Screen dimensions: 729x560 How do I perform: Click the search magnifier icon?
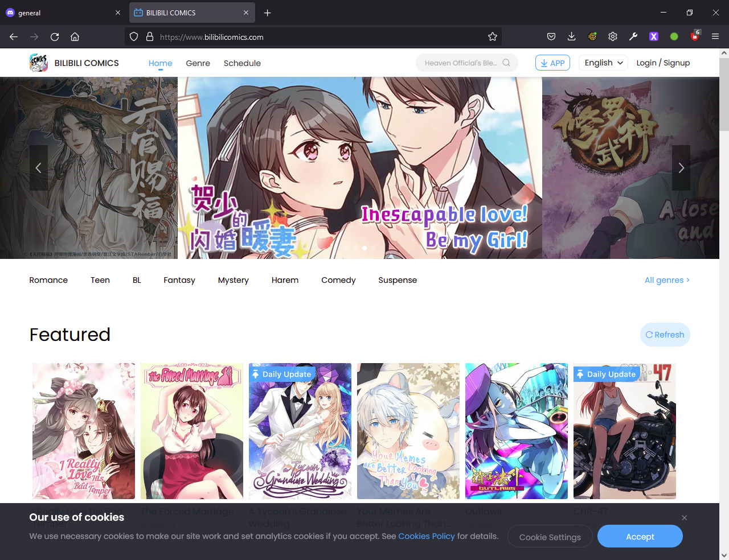(x=506, y=63)
